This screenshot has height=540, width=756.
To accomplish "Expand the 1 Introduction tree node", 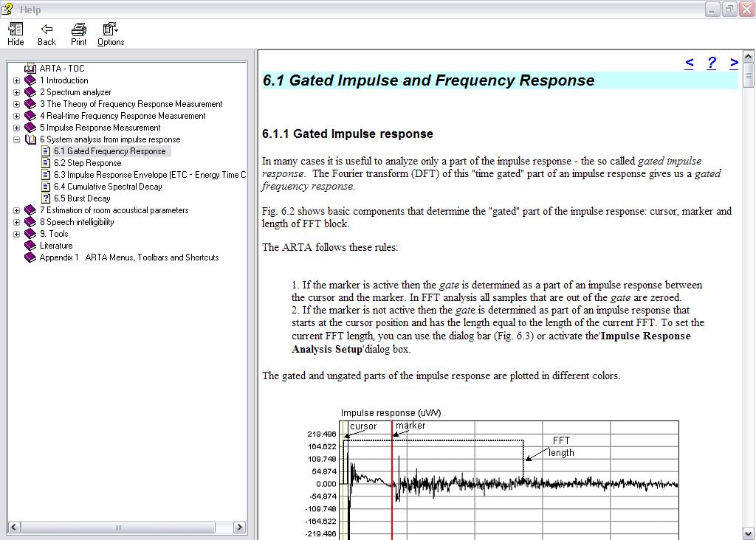I will (16, 81).
